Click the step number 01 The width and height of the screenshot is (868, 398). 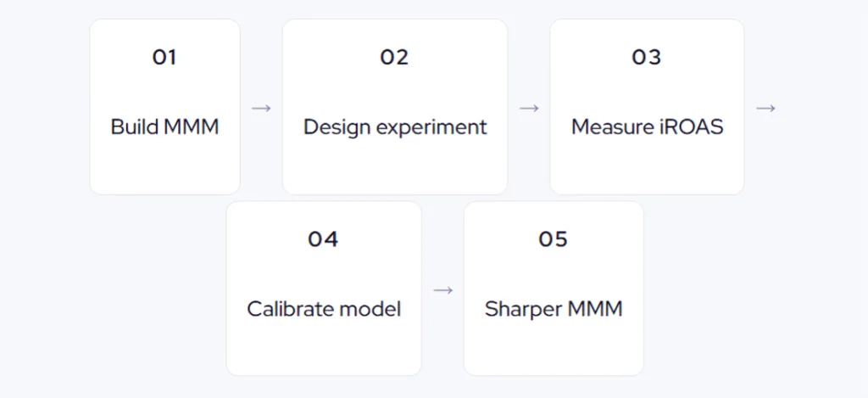164,58
